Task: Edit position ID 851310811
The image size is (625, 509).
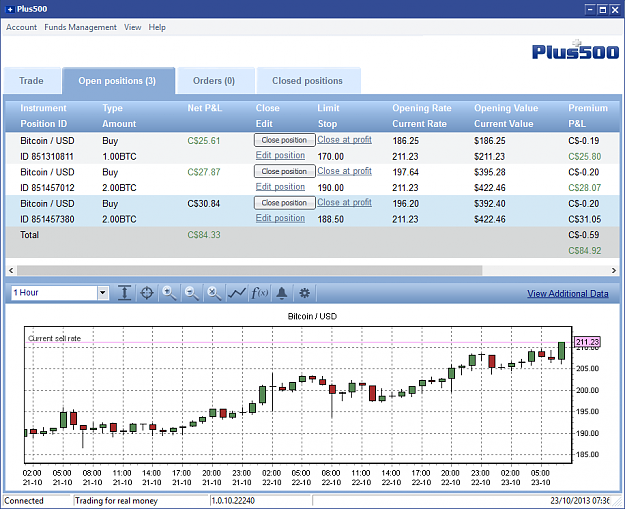Action: click(280, 155)
